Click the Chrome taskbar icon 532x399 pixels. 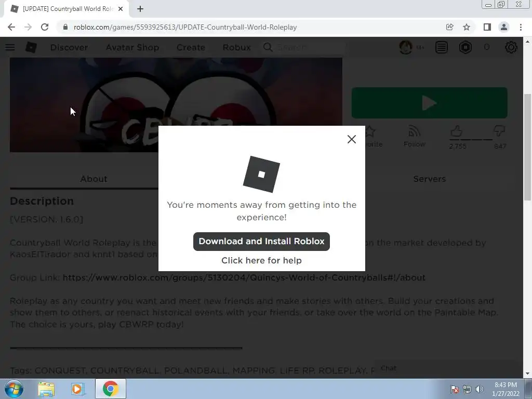click(x=111, y=389)
